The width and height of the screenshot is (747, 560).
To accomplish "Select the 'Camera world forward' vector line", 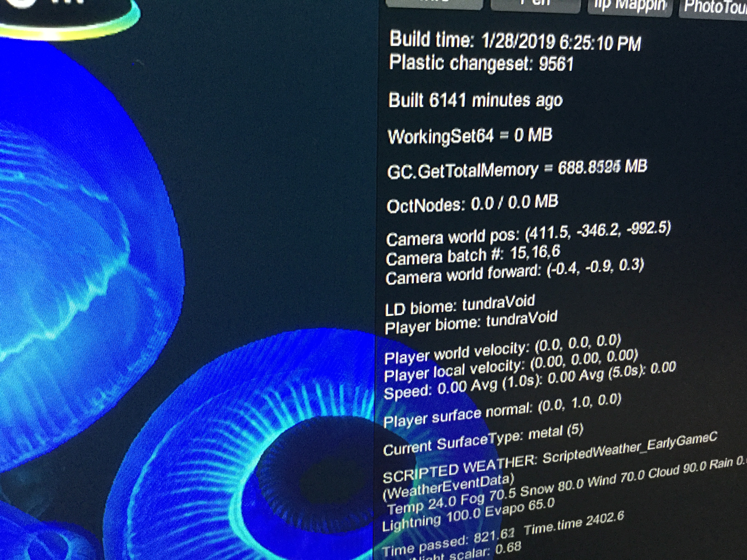I will (x=515, y=272).
